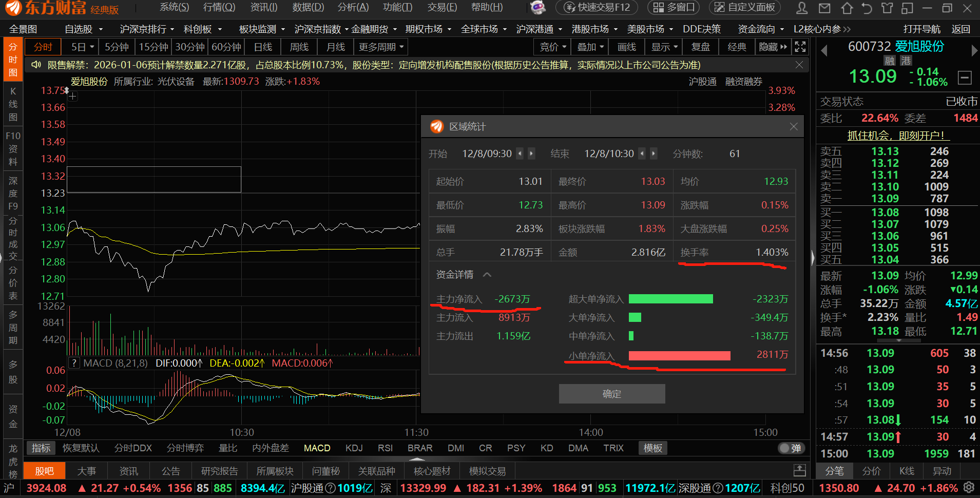Click the export panel icon above 分笔
The image size is (980, 498).
pos(799,470)
